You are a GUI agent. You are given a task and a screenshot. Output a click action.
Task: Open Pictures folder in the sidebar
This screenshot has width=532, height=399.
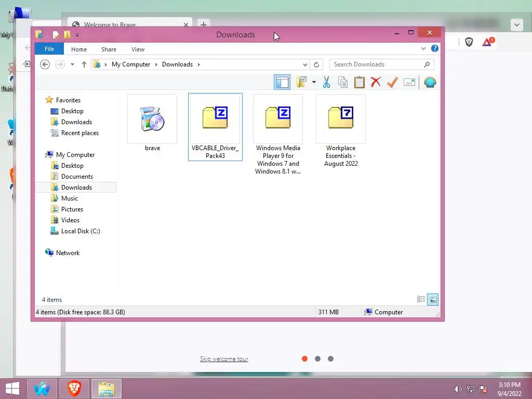pyautogui.click(x=72, y=209)
